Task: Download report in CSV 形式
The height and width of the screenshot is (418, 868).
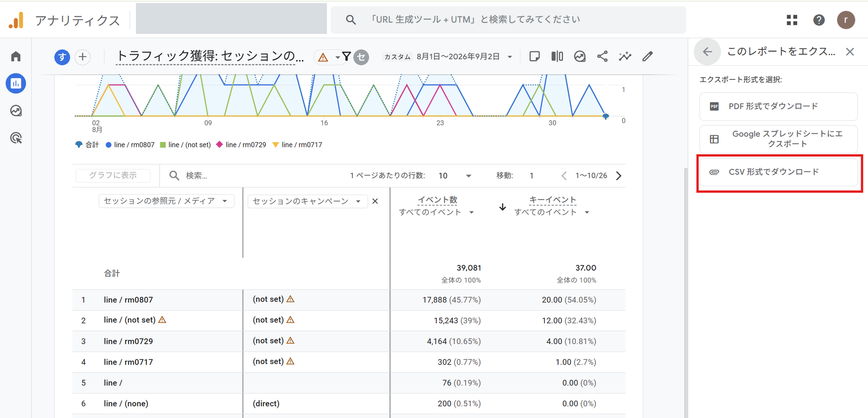Action: [778, 172]
